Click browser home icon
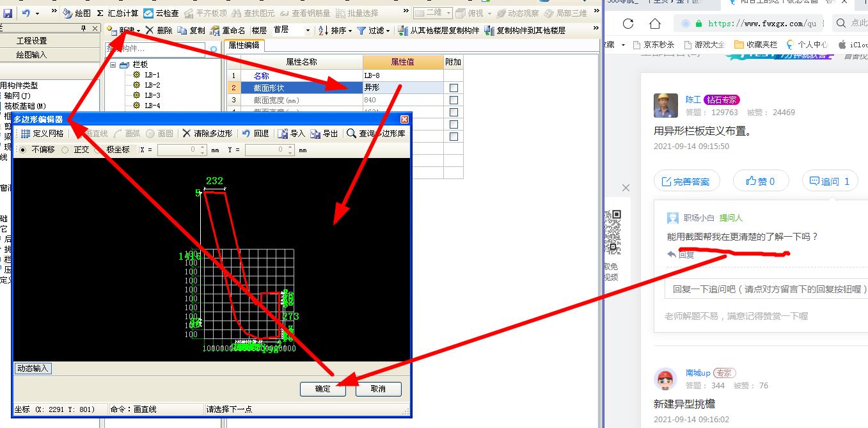868x428 pixels. [654, 24]
